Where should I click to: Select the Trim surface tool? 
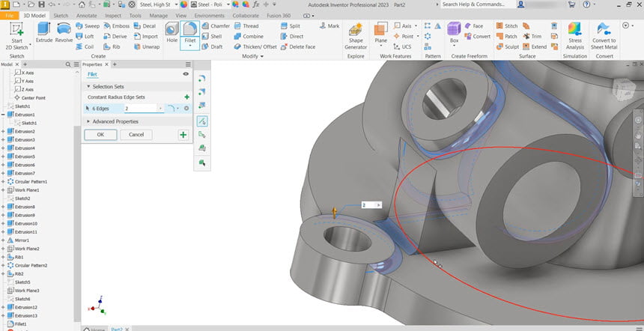[x=532, y=36]
